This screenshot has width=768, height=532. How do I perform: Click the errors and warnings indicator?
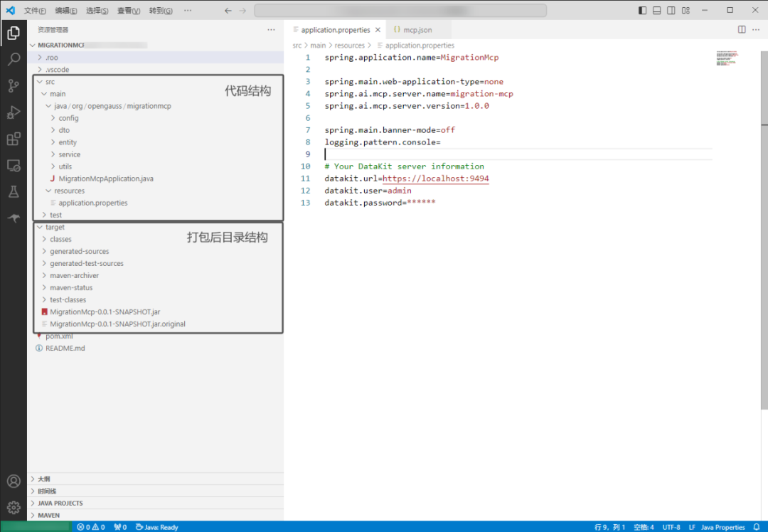coord(90,527)
